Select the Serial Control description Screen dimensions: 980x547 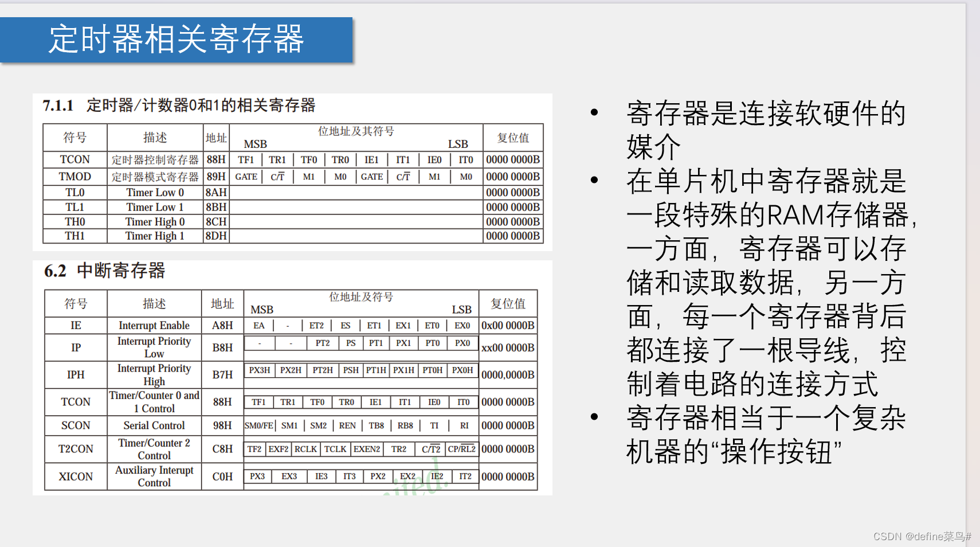tap(154, 425)
